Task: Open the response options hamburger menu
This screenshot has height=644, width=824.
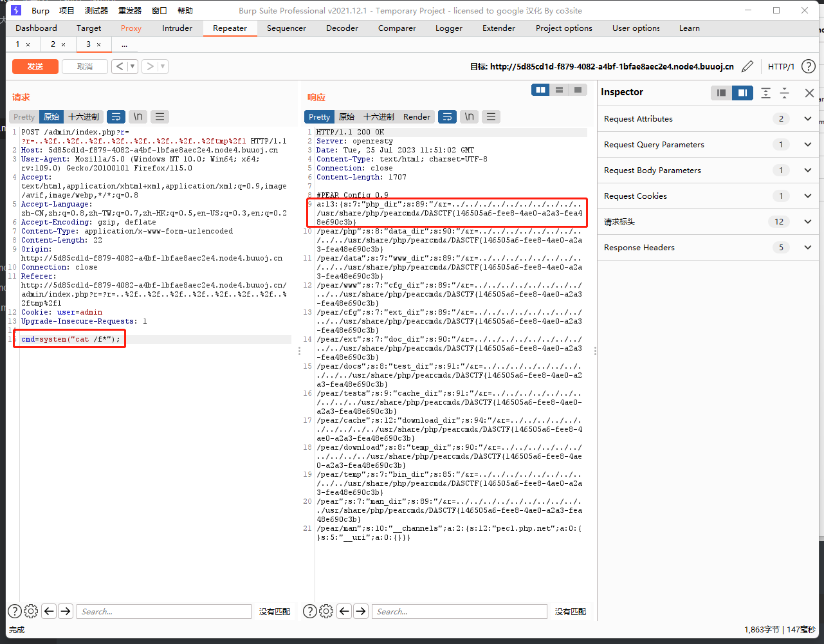Action: (491, 116)
